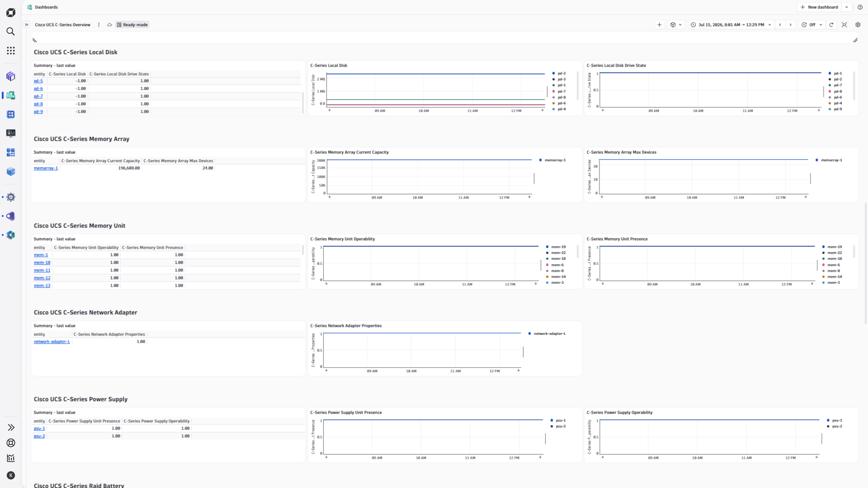This screenshot has height=488, width=868.
Task: Open the memarray-1 entity link
Action: 46,168
